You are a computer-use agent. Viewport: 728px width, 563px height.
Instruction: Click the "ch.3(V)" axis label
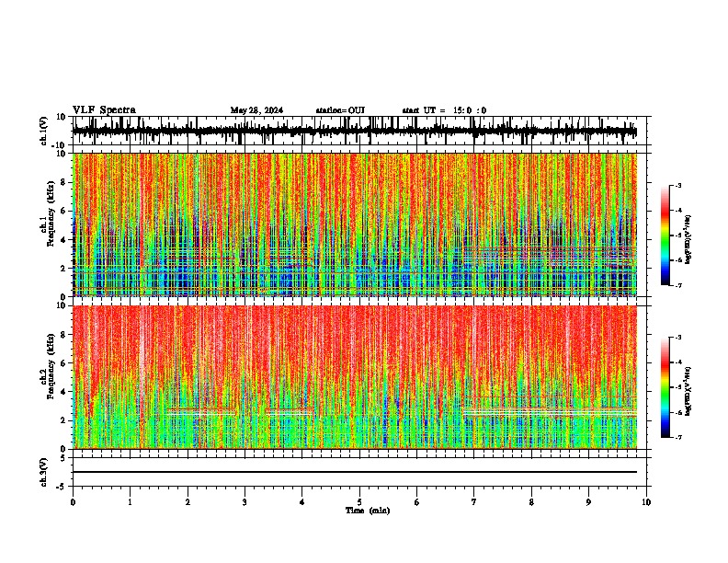point(44,472)
